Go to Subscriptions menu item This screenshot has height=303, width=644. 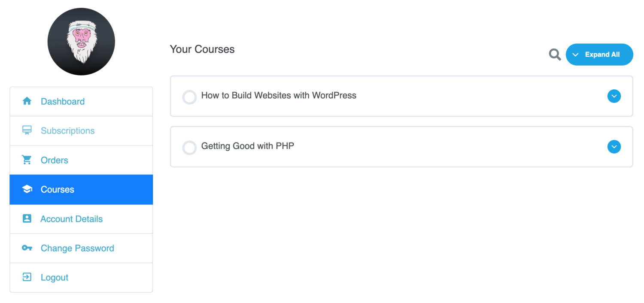click(x=81, y=131)
